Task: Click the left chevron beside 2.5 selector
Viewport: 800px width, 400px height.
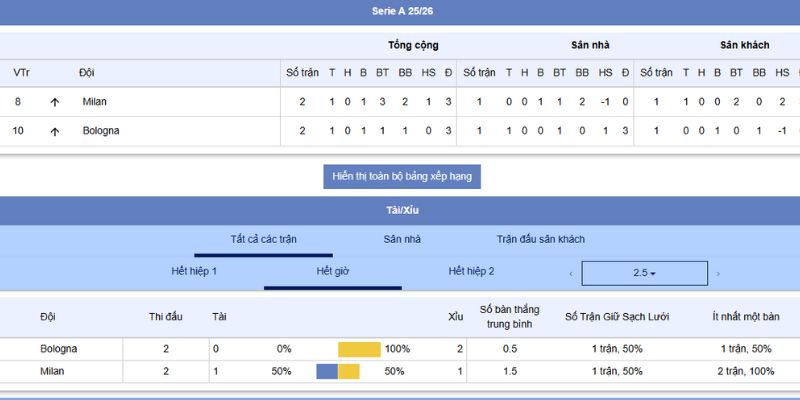Action: point(570,273)
